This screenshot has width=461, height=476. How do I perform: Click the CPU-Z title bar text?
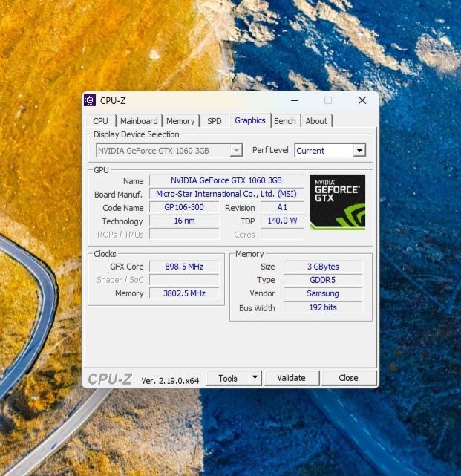tap(113, 101)
